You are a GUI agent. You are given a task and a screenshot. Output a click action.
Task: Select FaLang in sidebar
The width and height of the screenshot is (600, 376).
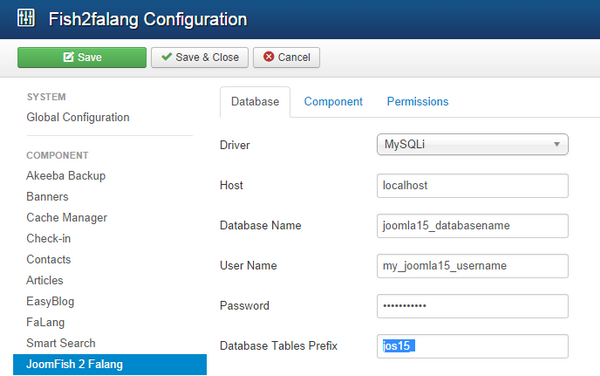(x=46, y=322)
